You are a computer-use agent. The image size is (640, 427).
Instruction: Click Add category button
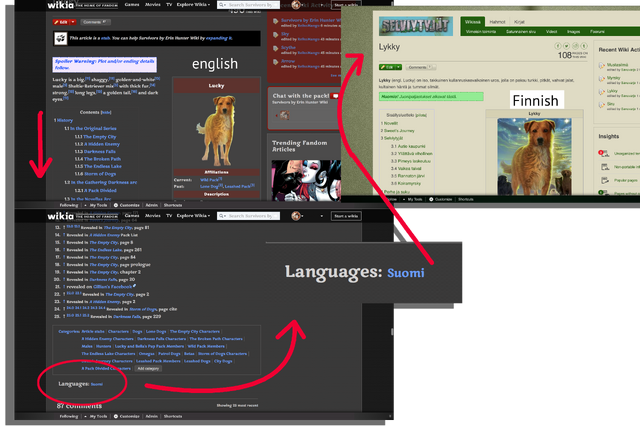148,368
